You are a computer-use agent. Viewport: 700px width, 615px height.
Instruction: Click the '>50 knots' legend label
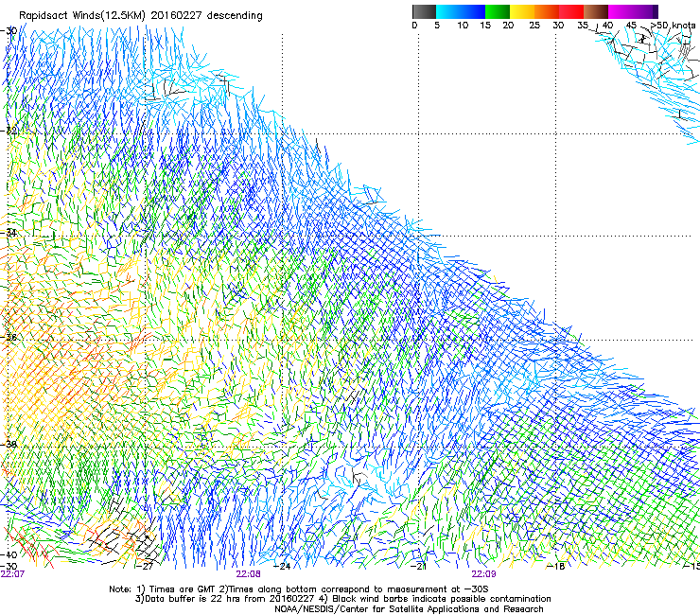tap(673, 26)
